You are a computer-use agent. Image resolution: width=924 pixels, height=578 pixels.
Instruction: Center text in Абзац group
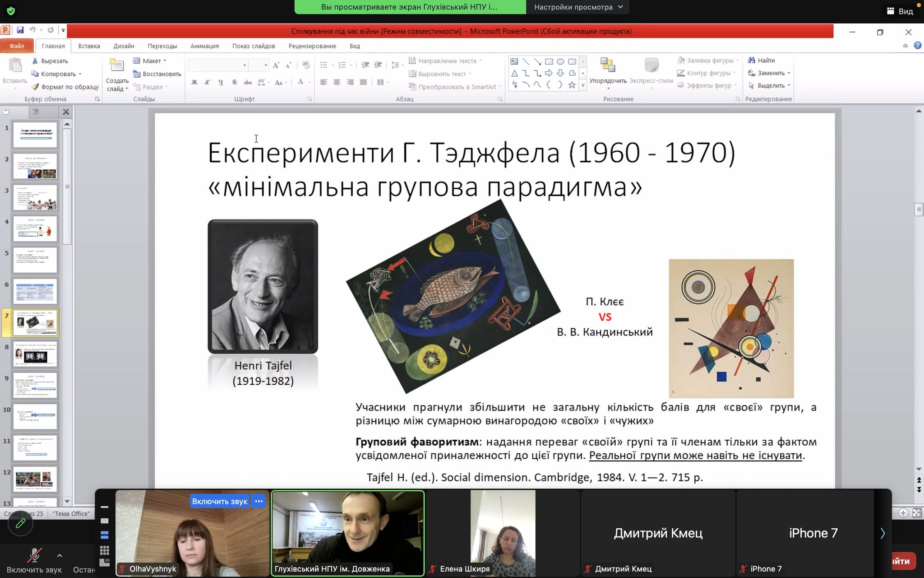click(x=337, y=82)
